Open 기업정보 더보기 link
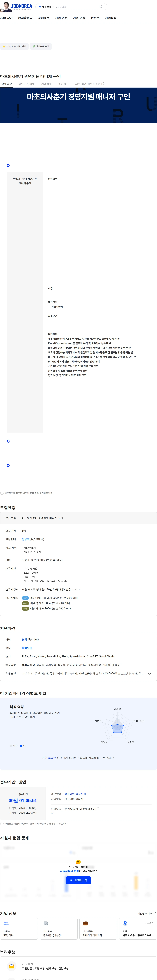This screenshot has height=980, width=157. coord(147,913)
